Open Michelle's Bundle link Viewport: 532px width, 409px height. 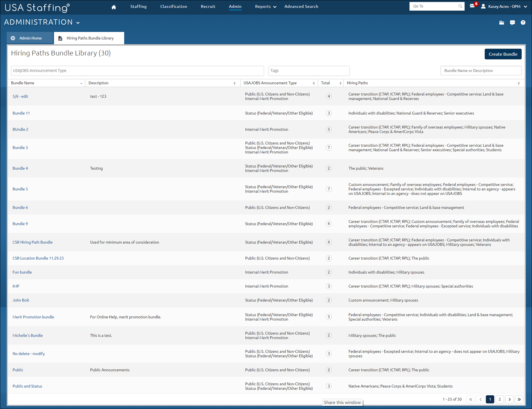tap(28, 336)
